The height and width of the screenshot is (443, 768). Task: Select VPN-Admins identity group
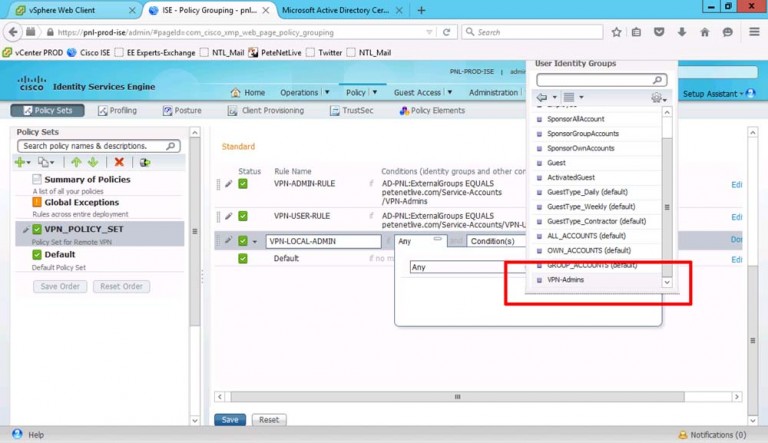(565, 280)
